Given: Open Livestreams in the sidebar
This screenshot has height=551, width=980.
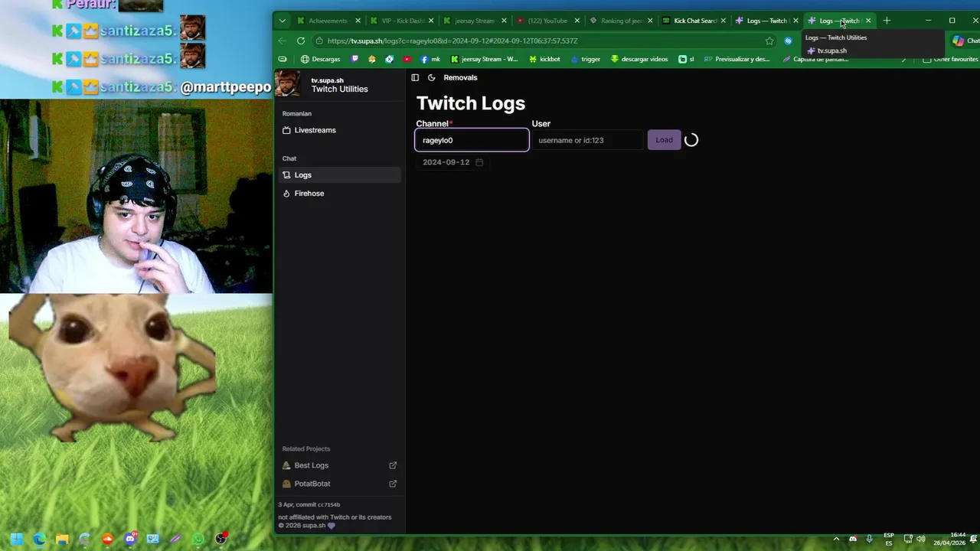Looking at the screenshot, I should coord(338,130).
